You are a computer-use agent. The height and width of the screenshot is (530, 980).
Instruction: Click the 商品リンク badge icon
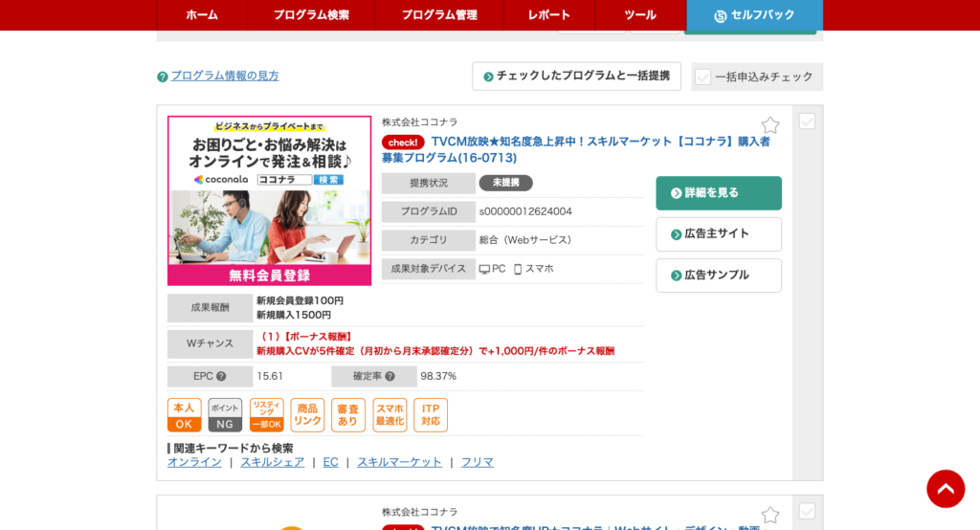pyautogui.click(x=307, y=415)
